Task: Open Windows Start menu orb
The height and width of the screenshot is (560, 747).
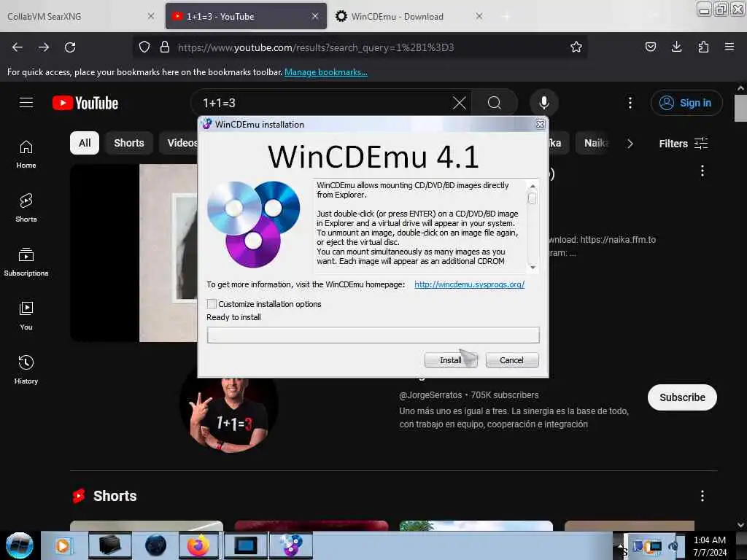Action: (x=19, y=545)
